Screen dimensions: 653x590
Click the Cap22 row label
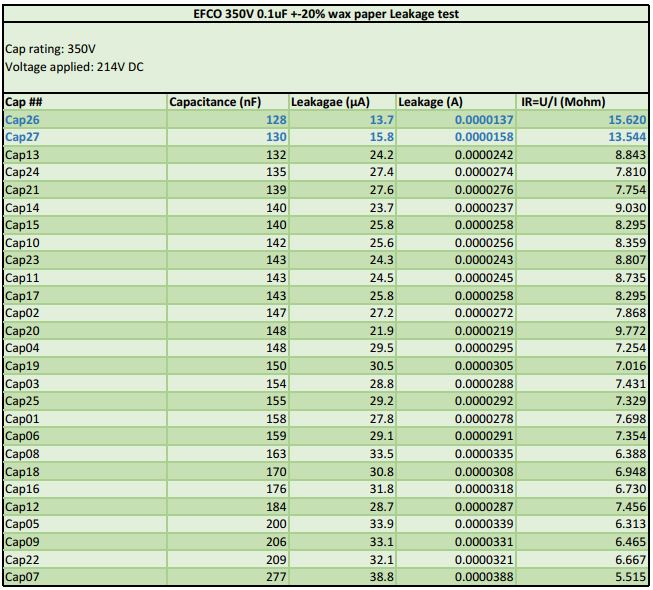[x=22, y=560]
